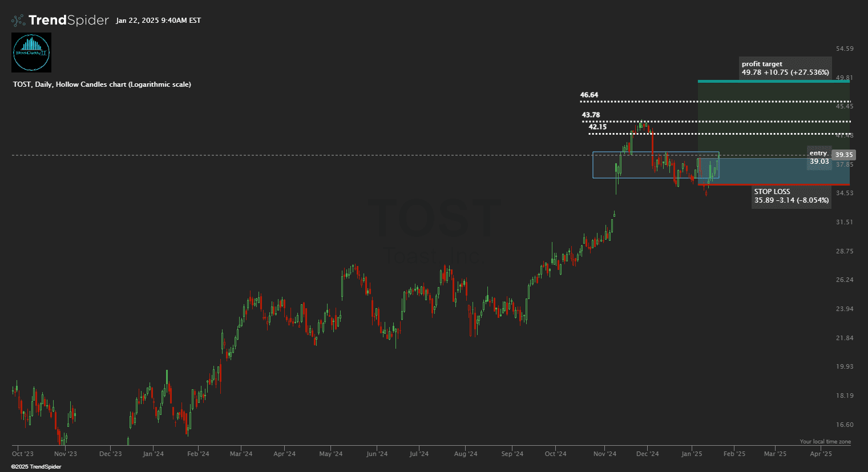Click the 16.60 price axis label

point(845,425)
